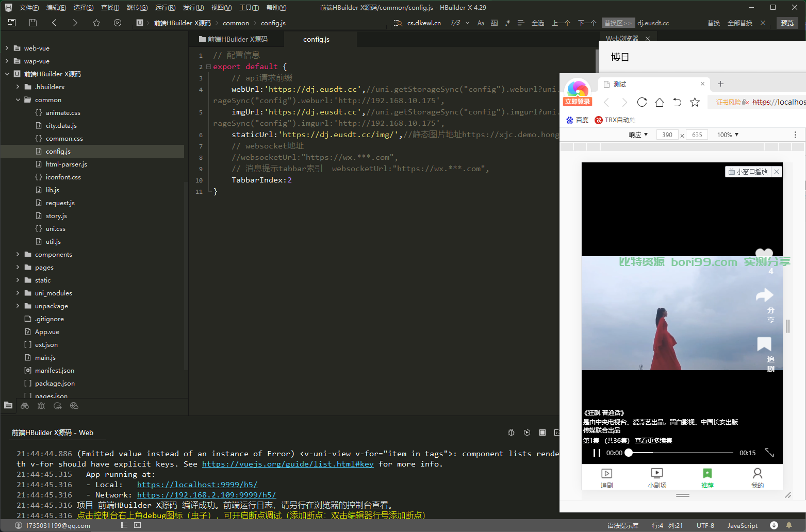The height and width of the screenshot is (532, 806).
Task: Stop the running task with the square icon
Action: pyautogui.click(x=542, y=433)
